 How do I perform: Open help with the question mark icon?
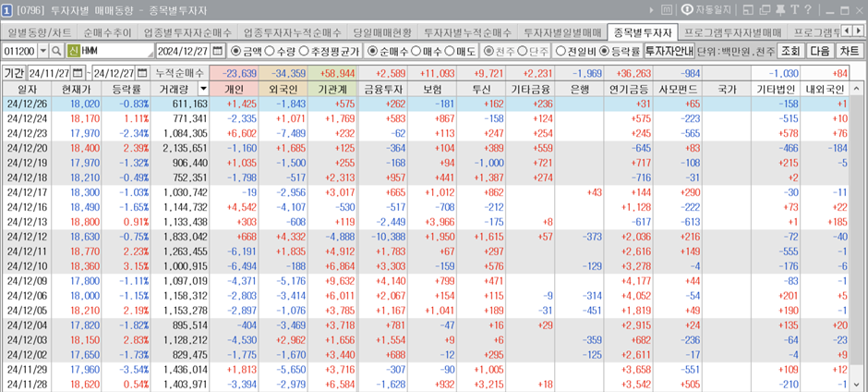[806, 11]
